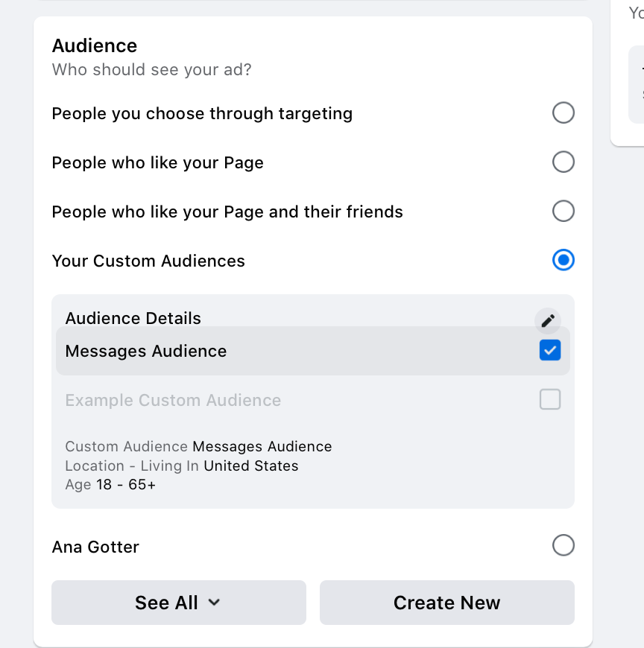Select the 'People you choose through targeting' radio button
Image resolution: width=644 pixels, height=648 pixels.
click(x=563, y=113)
